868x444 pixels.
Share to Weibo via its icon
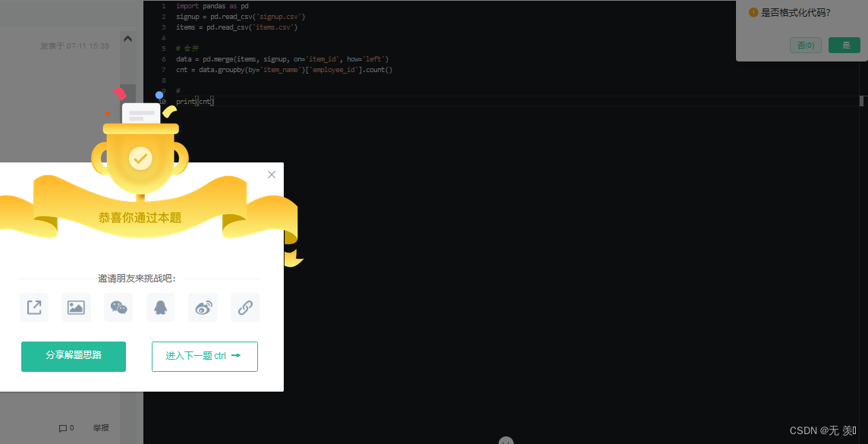click(203, 307)
